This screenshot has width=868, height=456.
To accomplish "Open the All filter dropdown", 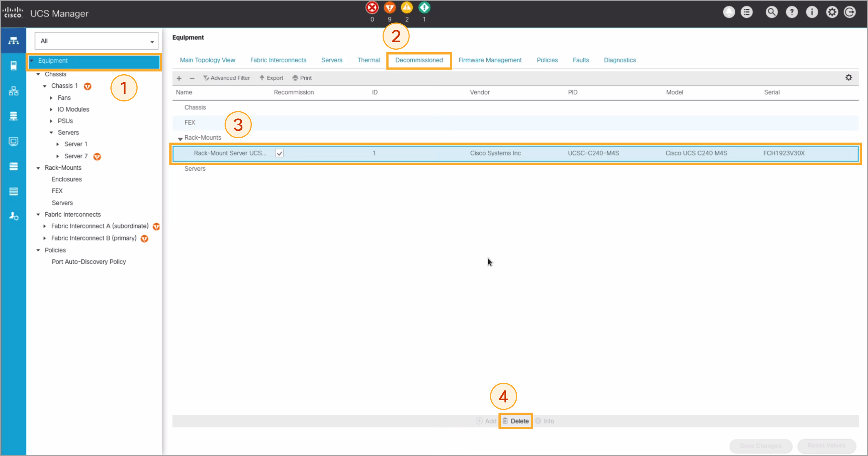I will pos(96,41).
